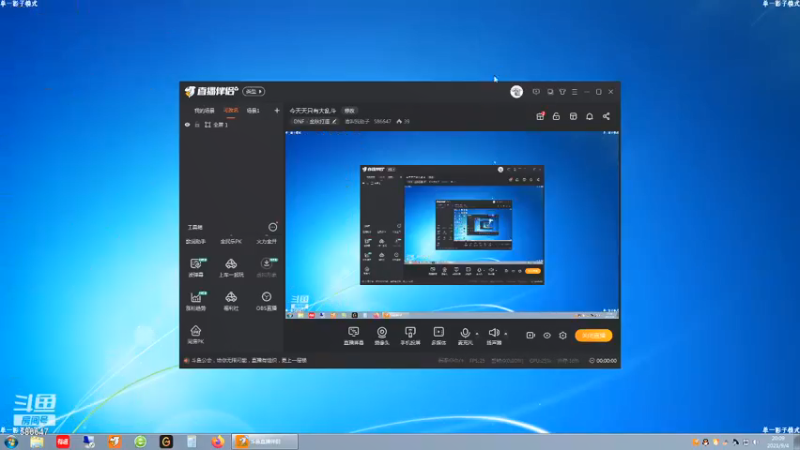Click the nested preview thumbnail in the canvas
Image resolution: width=800 pixels, height=450 pixels.
coord(452,225)
